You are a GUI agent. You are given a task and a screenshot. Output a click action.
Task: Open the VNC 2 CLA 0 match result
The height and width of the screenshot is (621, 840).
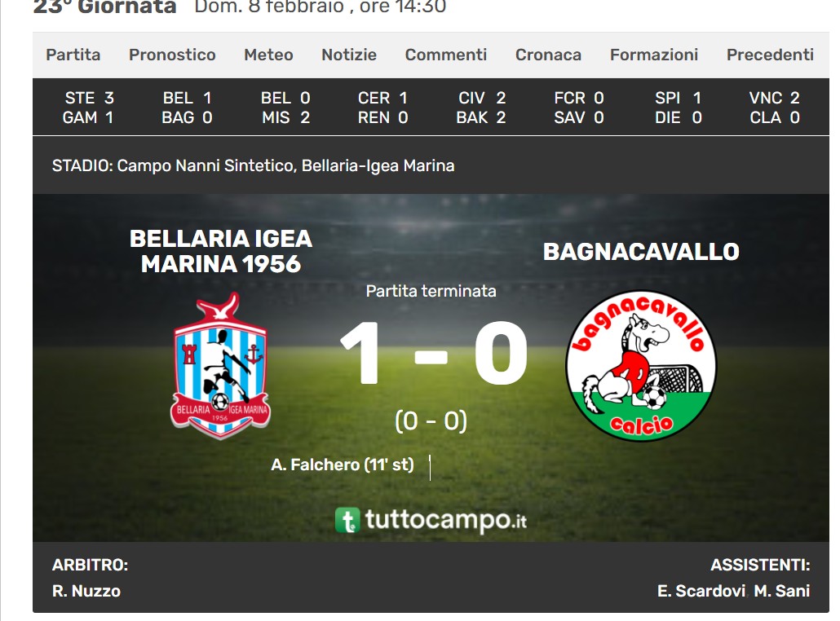[x=775, y=108]
